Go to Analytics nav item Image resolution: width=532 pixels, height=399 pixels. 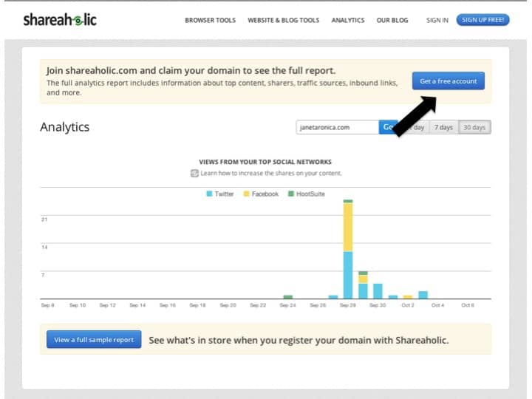pyautogui.click(x=348, y=21)
